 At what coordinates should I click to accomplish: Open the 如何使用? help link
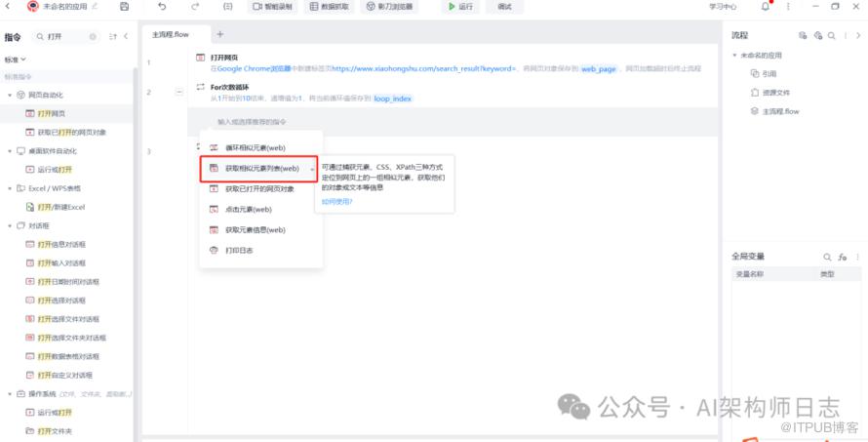[337, 202]
